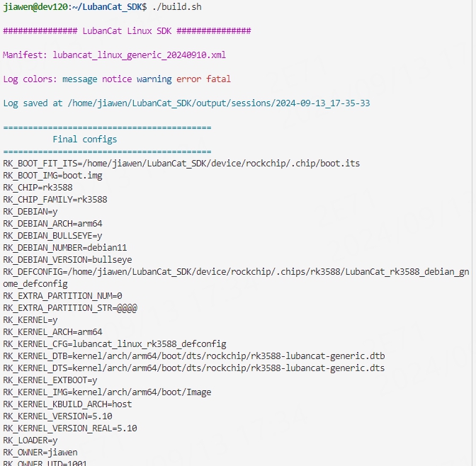Click the RK_KERNEL_ARCH=arm64 line

[53, 332]
